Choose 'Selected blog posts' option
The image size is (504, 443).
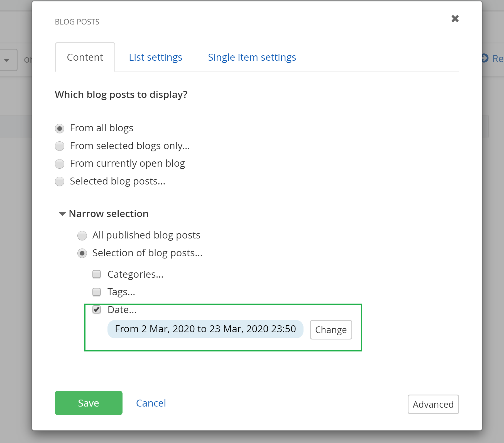60,181
